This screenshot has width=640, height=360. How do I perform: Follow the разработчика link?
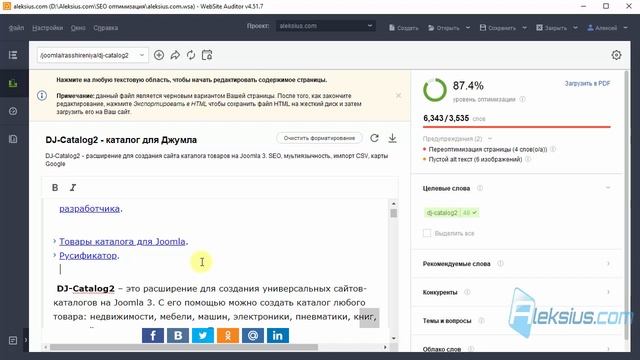click(89, 209)
